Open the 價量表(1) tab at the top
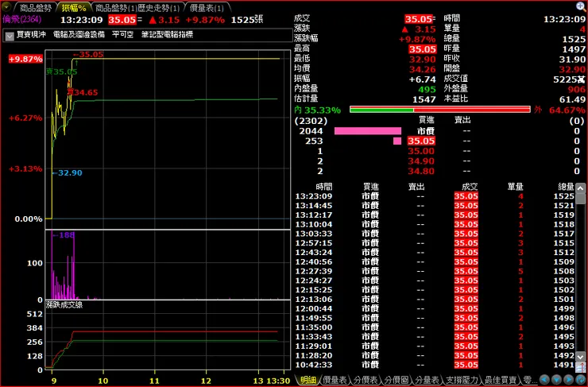This screenshot has height=387, width=588. [x=207, y=8]
